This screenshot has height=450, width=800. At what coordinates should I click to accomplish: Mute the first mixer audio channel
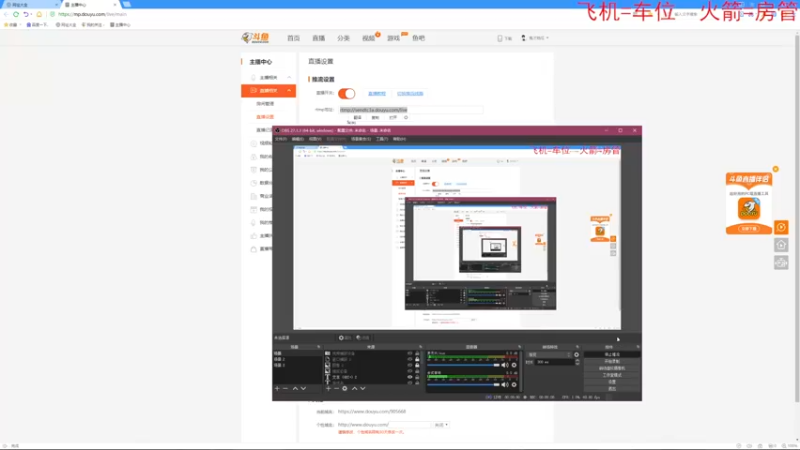click(x=505, y=365)
